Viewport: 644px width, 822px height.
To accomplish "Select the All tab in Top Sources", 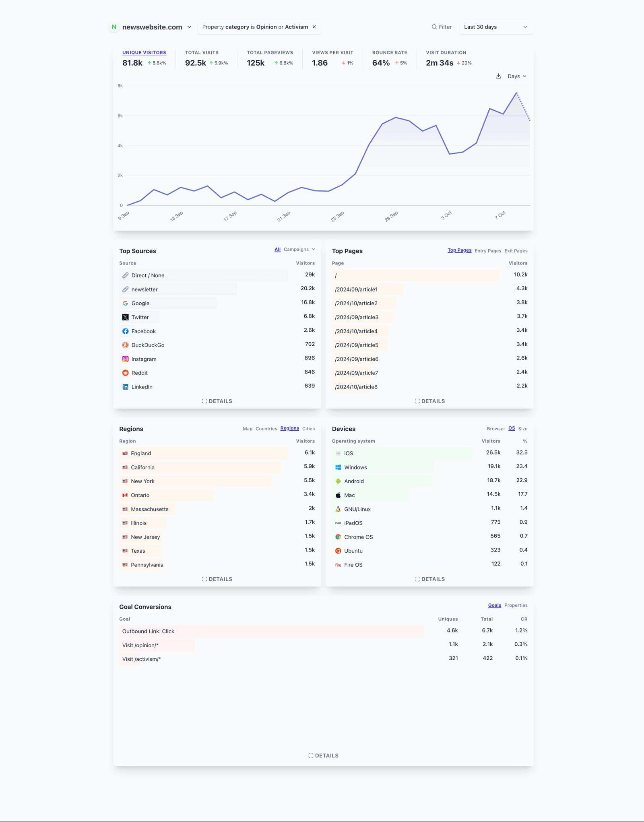I will tap(278, 250).
